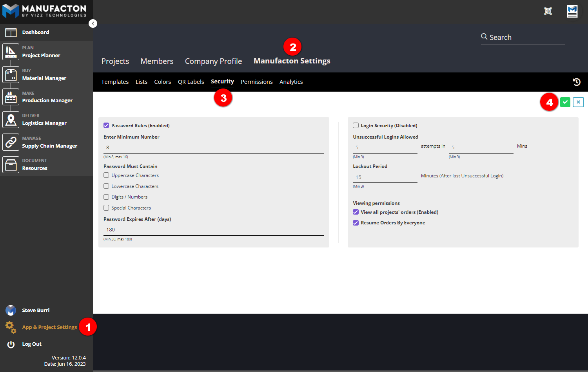Click the history clock icon

pyautogui.click(x=576, y=82)
